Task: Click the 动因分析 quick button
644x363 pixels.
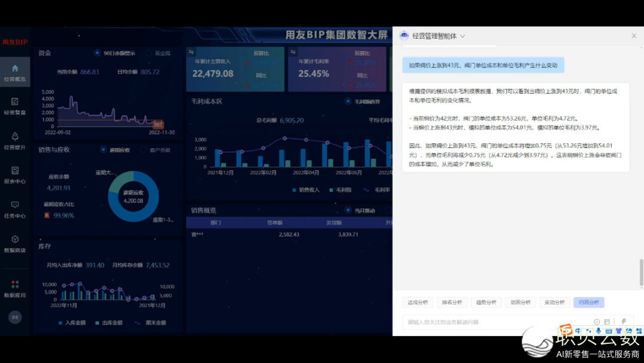Action: pos(521,302)
